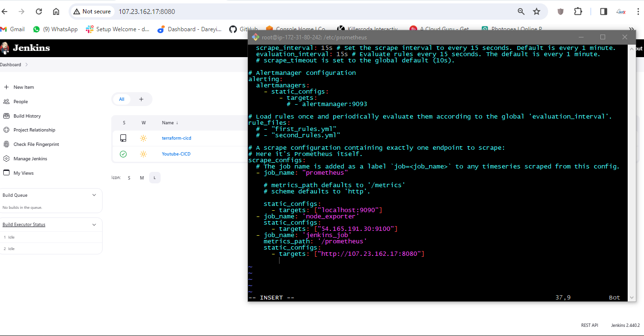The width and height of the screenshot is (644, 336).
Task: Click Check File Fingerprint icon
Action: pyautogui.click(x=6, y=144)
